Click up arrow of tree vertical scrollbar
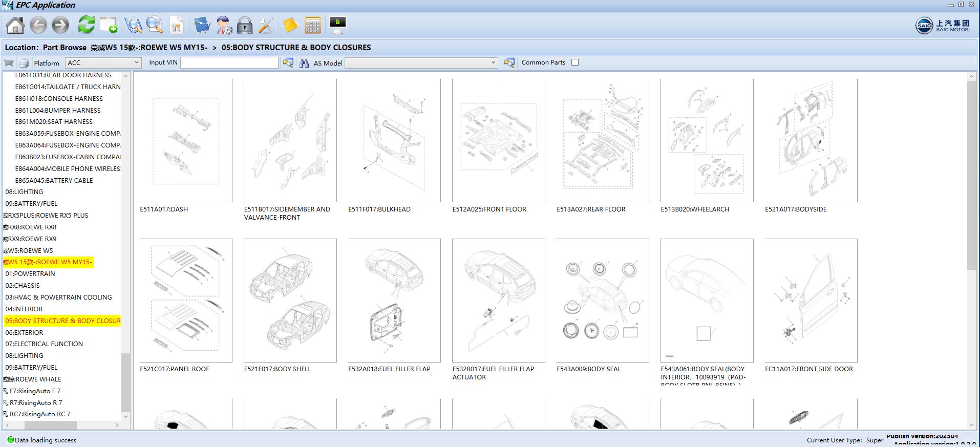 click(126, 76)
